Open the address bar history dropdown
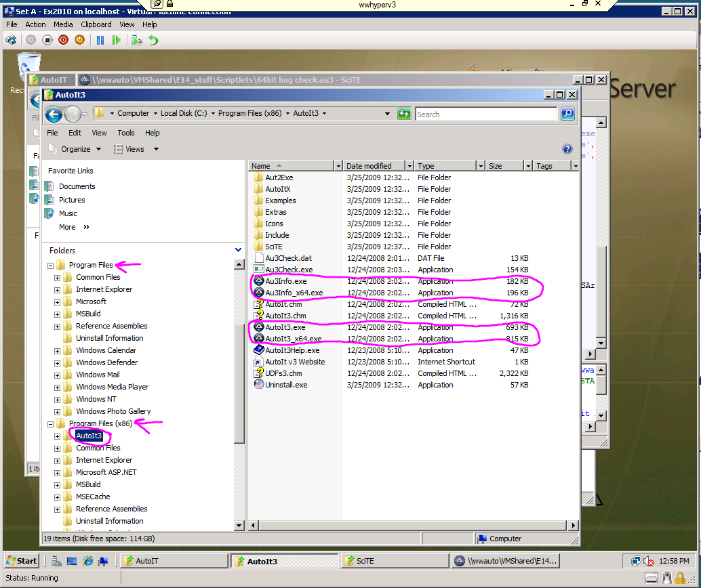 [x=387, y=114]
